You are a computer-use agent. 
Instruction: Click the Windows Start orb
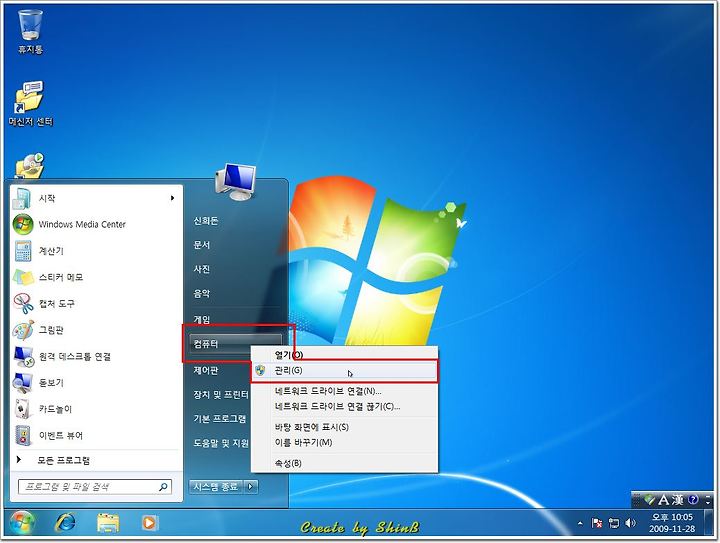(x=21, y=522)
